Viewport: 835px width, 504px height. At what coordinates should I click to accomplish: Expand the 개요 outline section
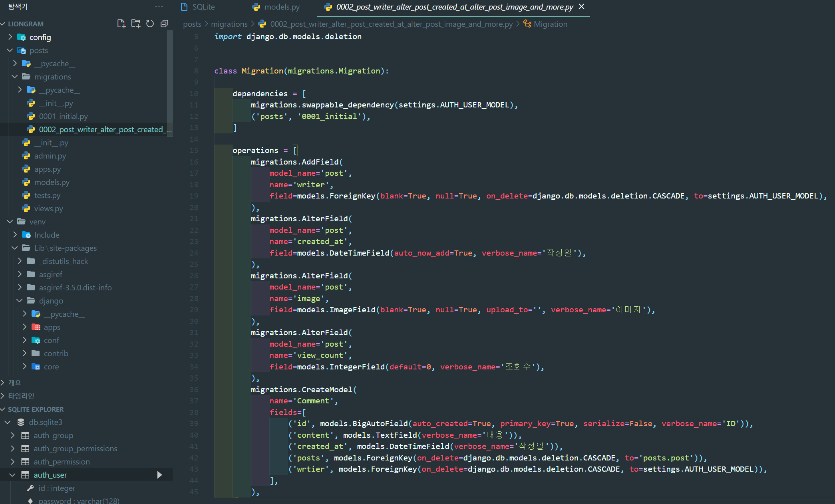click(x=3, y=383)
